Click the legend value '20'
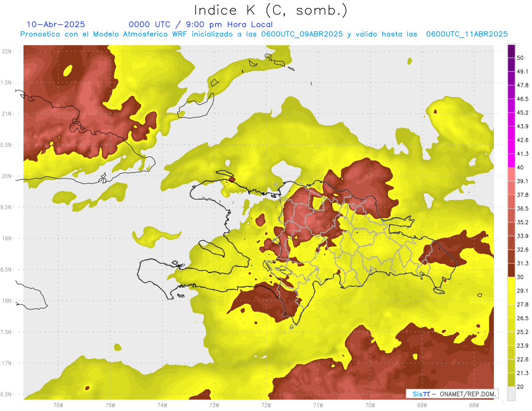 pos(521,387)
